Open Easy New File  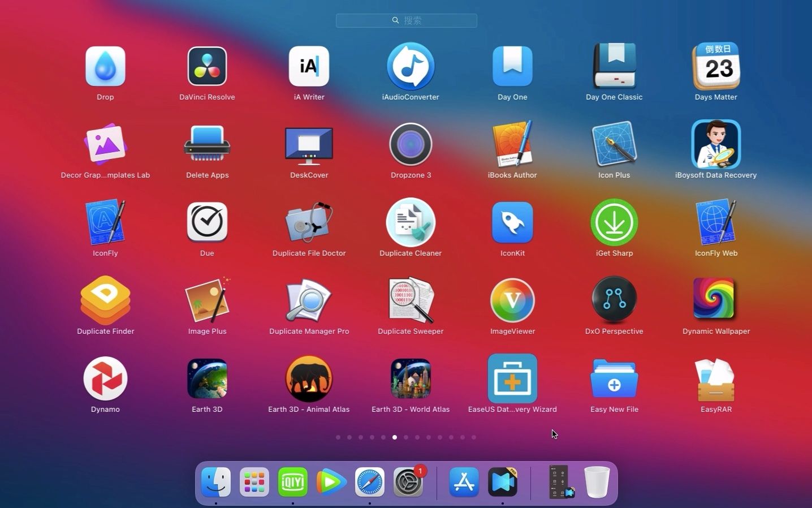pyautogui.click(x=614, y=378)
